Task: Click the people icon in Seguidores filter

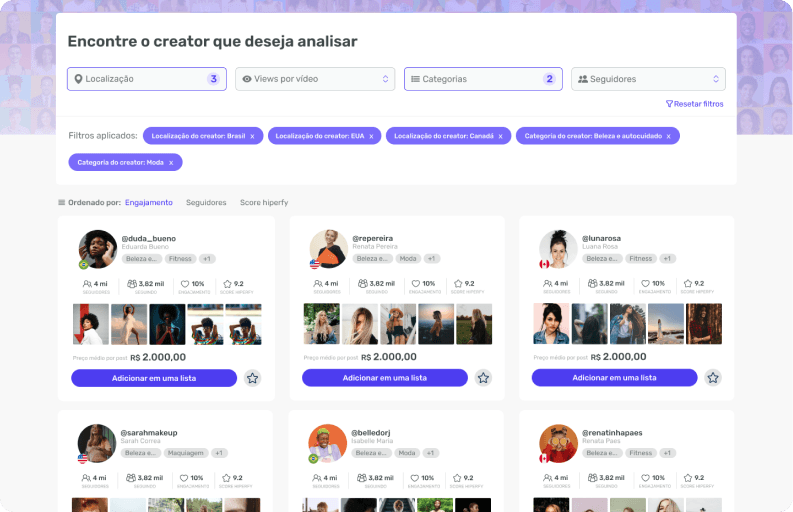Action: click(x=583, y=79)
